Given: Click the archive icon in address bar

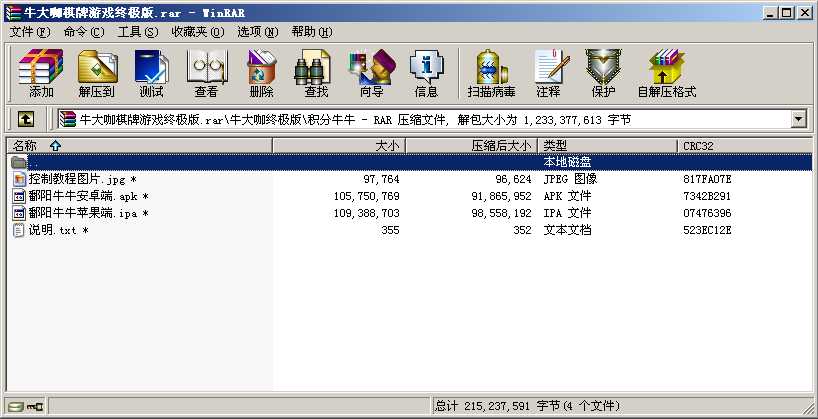Looking at the screenshot, I should point(68,119).
